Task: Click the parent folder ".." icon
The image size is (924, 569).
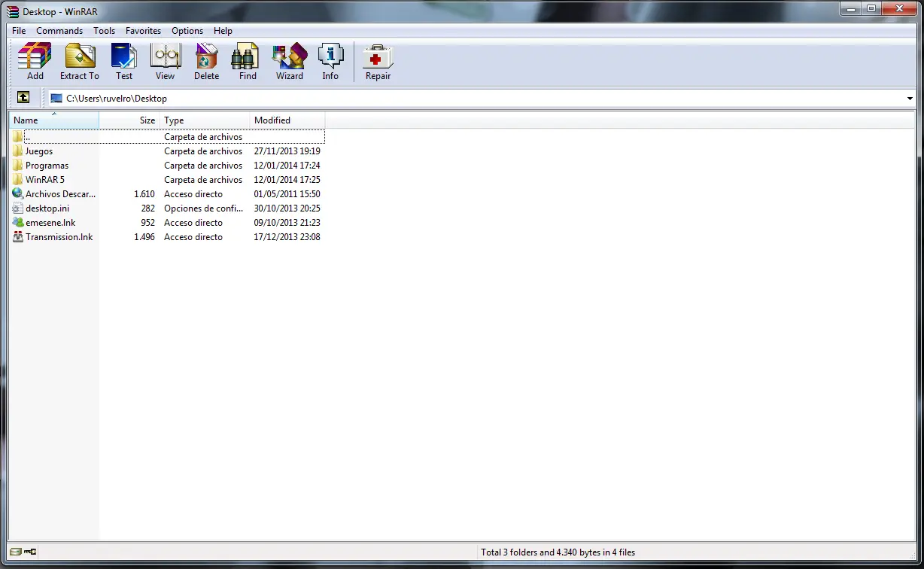Action: [18, 137]
